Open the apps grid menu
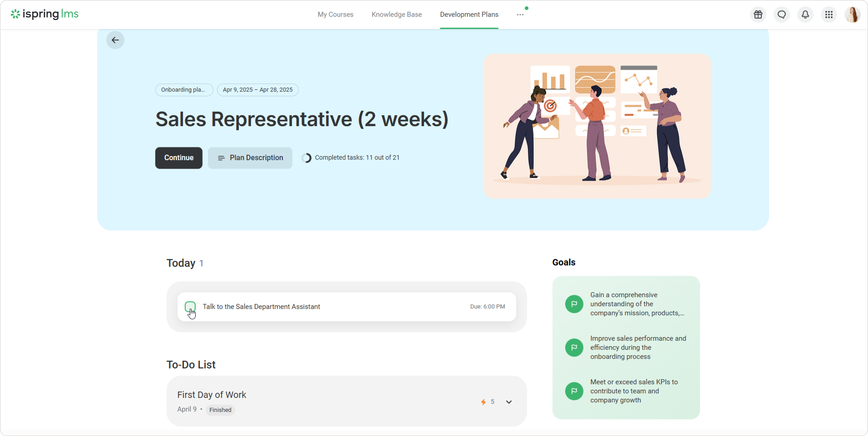868x436 pixels. point(829,15)
